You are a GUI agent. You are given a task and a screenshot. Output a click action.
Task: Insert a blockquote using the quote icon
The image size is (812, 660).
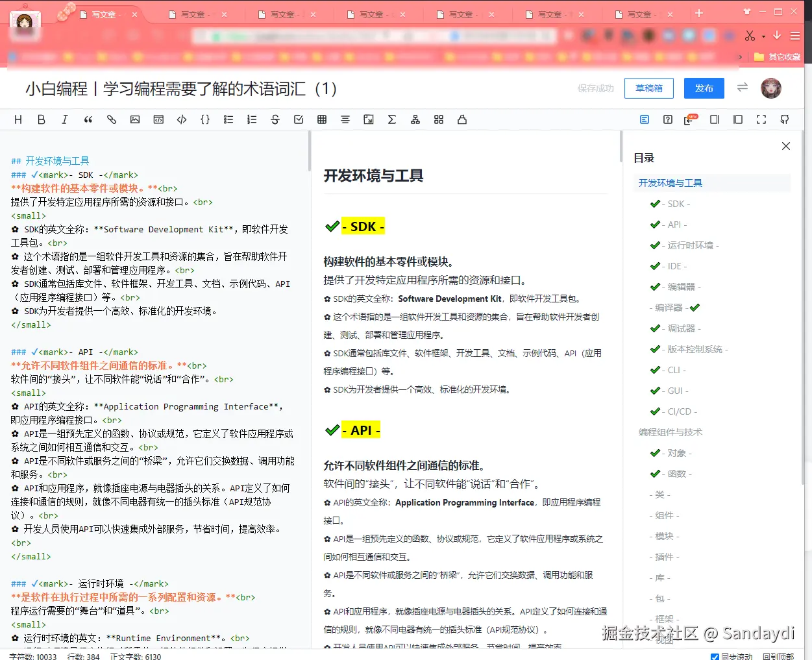pos(88,119)
